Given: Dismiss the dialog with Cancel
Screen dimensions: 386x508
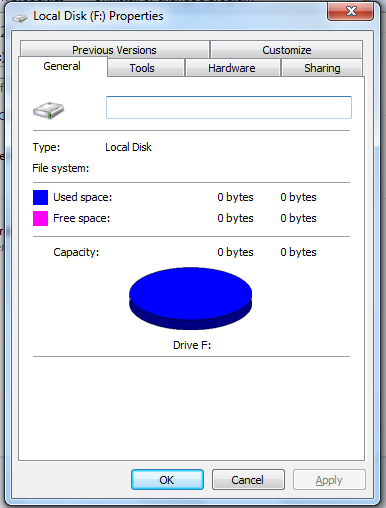Looking at the screenshot, I should tap(248, 480).
